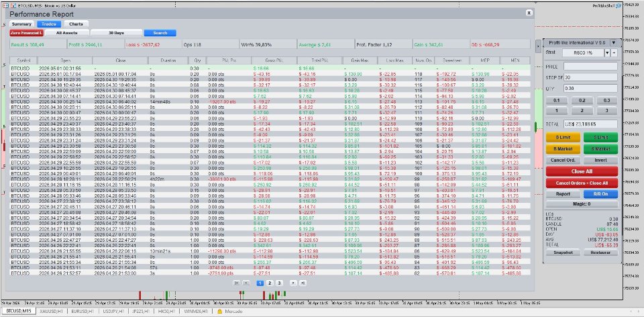
Task: Click the Snapshot button
Action: pos(562,252)
